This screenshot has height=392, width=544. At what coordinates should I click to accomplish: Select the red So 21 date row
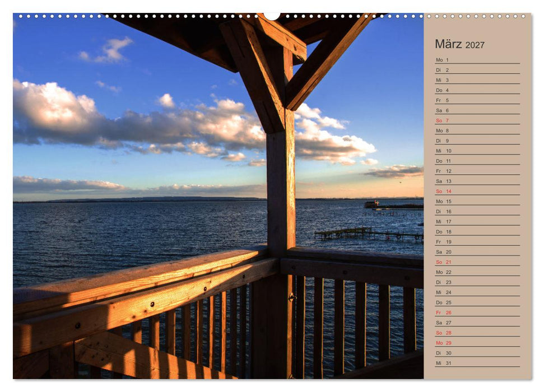pos(477,262)
